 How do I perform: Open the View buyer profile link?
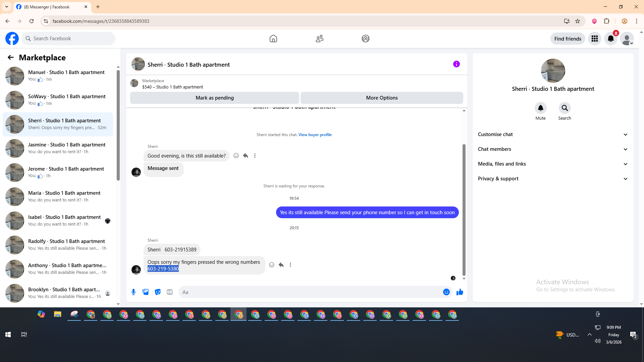[x=315, y=135]
